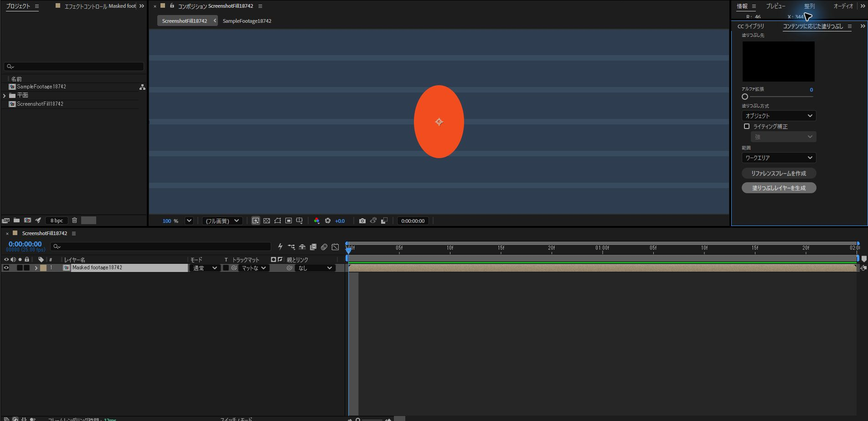Toggle the transparency grid icon
The height and width of the screenshot is (421, 868).
pos(267,221)
